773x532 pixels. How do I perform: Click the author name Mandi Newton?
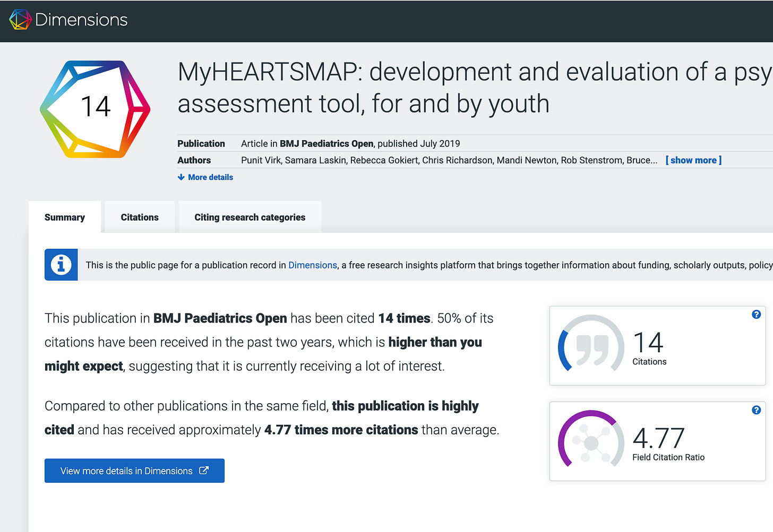coord(527,160)
